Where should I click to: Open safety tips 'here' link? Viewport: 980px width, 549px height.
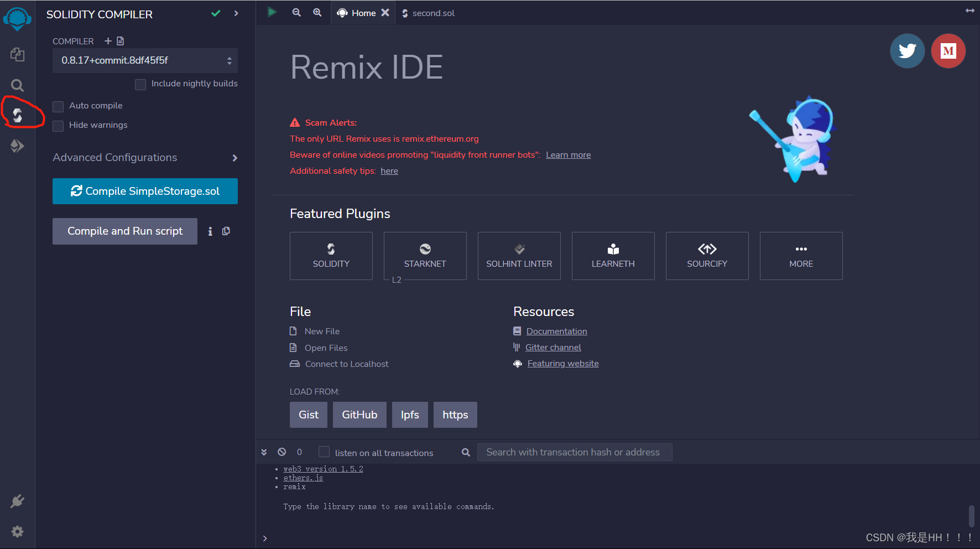[x=389, y=171]
